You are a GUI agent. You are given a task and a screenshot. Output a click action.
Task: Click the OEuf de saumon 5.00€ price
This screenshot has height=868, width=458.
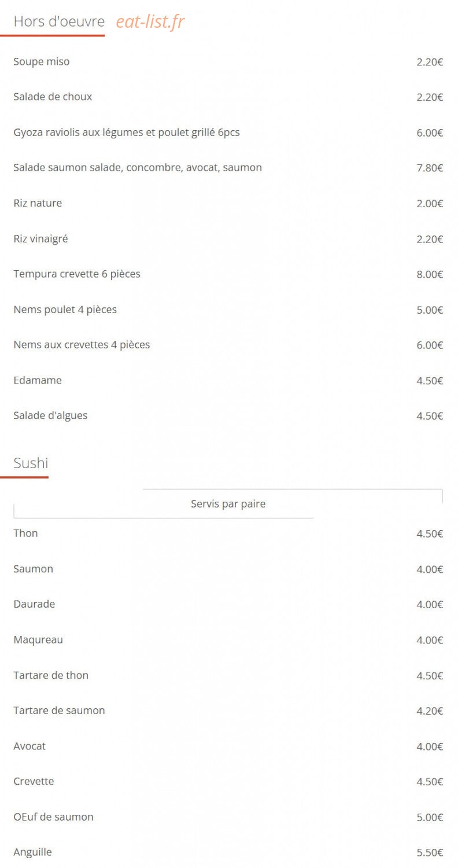[430, 818]
